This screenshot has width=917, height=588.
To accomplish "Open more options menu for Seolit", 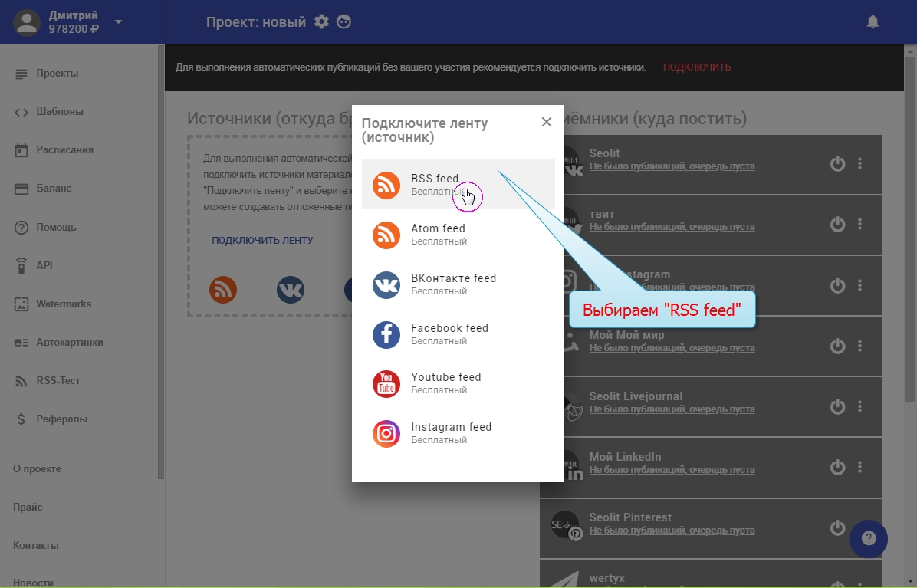I will point(860,163).
